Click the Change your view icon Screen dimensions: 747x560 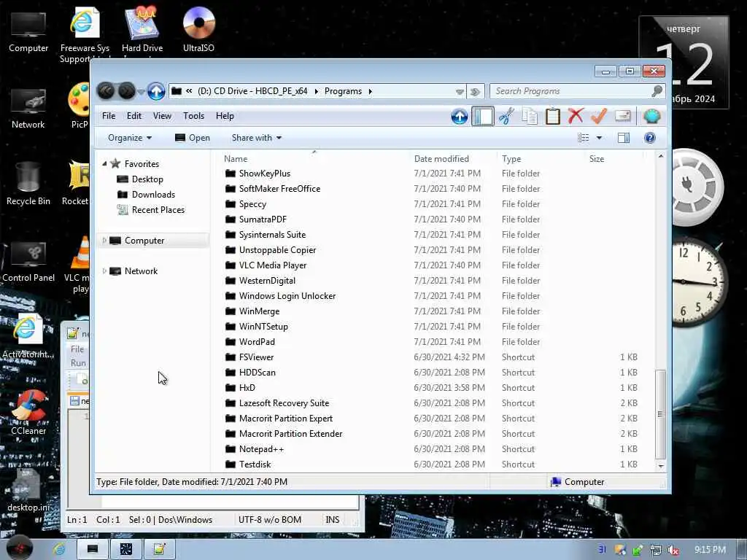click(x=583, y=138)
